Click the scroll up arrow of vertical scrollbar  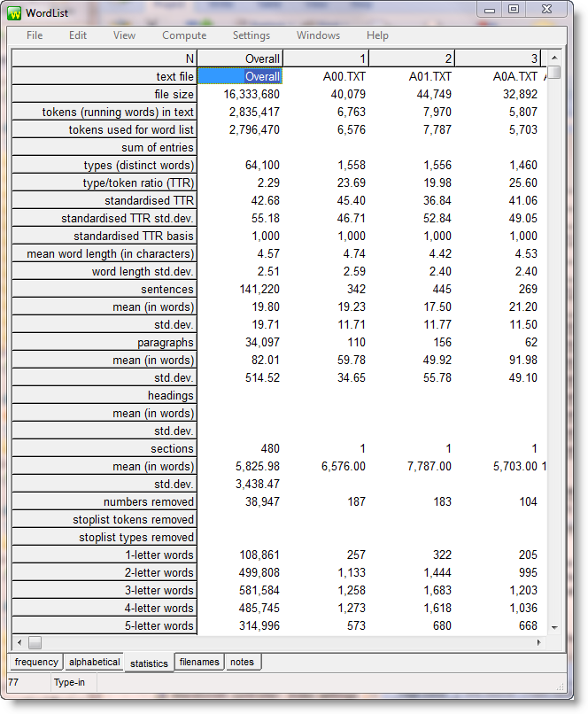tap(554, 58)
